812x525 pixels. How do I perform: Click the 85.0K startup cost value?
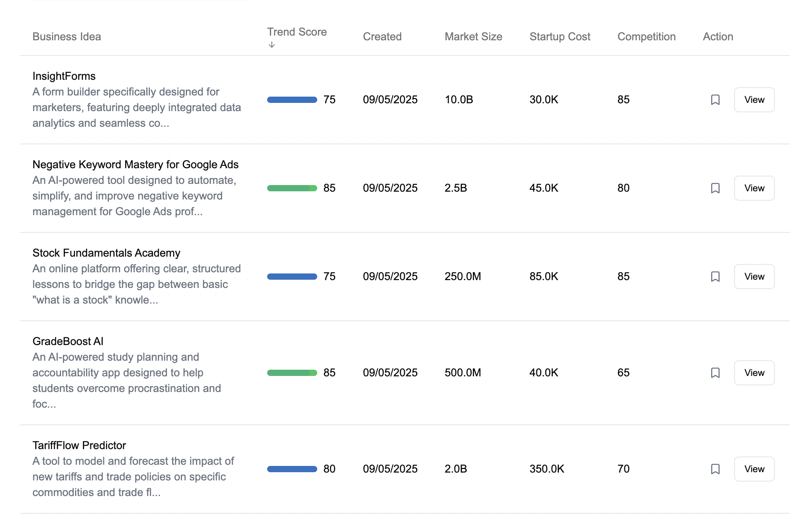click(544, 277)
